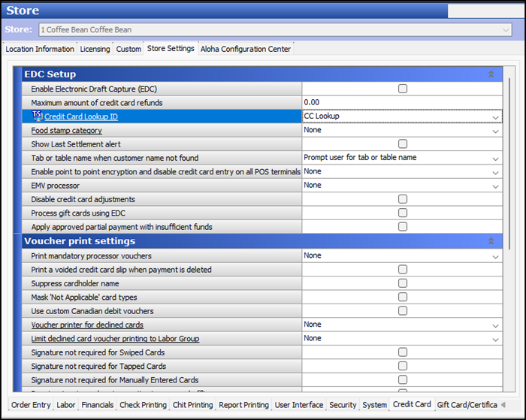
Task: Switch to Order Entry tab
Action: [x=31, y=405]
